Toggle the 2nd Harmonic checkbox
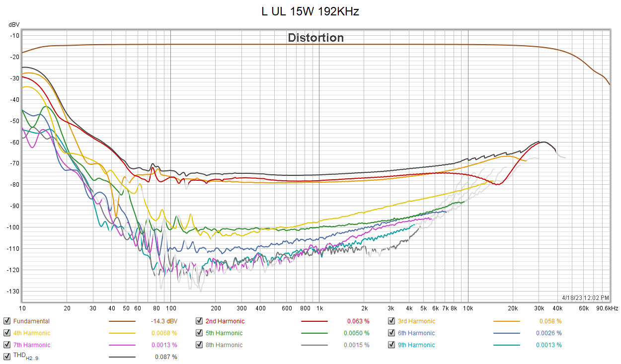The image size is (621, 364). coord(199,321)
